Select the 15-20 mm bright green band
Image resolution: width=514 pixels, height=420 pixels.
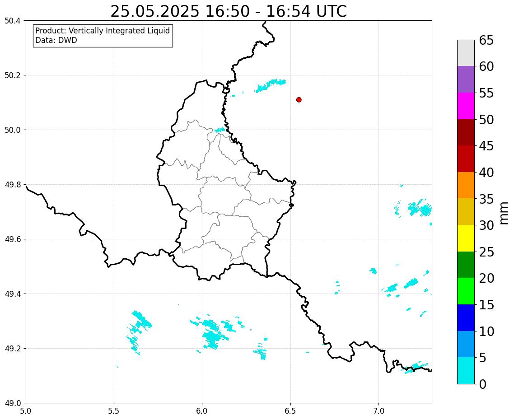pyautogui.click(x=466, y=291)
